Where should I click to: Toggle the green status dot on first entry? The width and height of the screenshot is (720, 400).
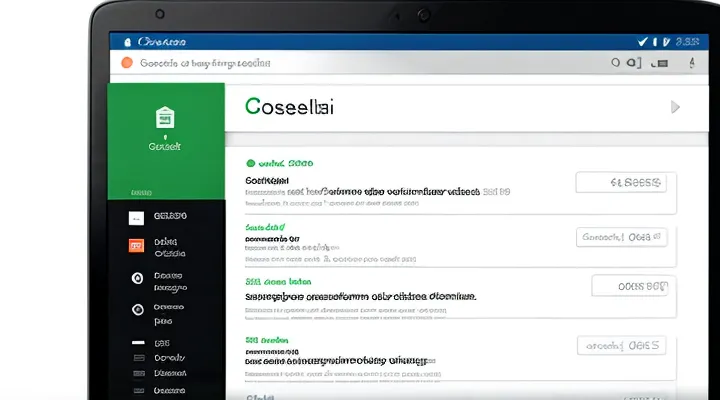[250, 162]
